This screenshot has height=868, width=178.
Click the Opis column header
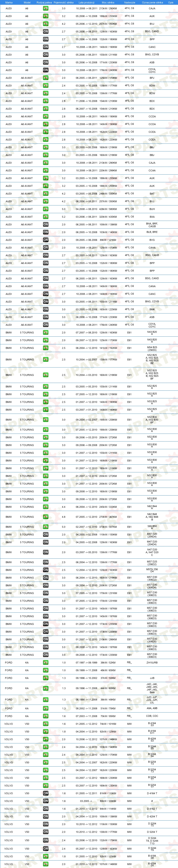point(170,2)
